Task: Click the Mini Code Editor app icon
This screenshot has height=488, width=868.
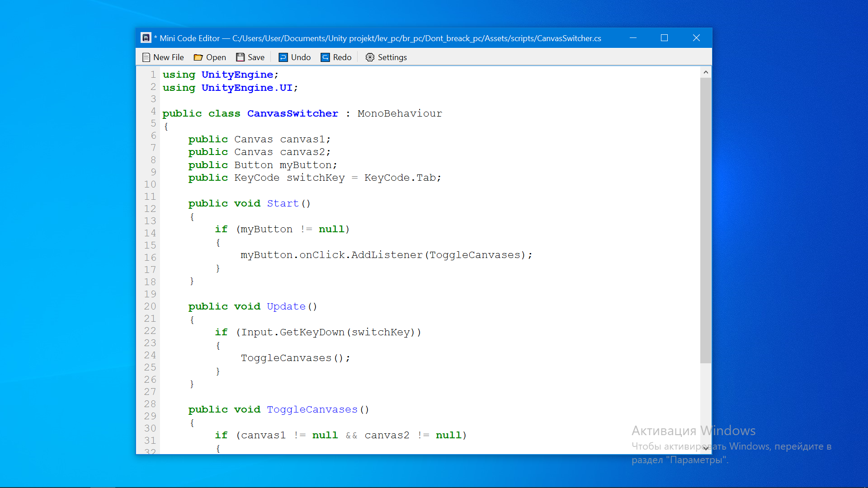Action: 146,38
